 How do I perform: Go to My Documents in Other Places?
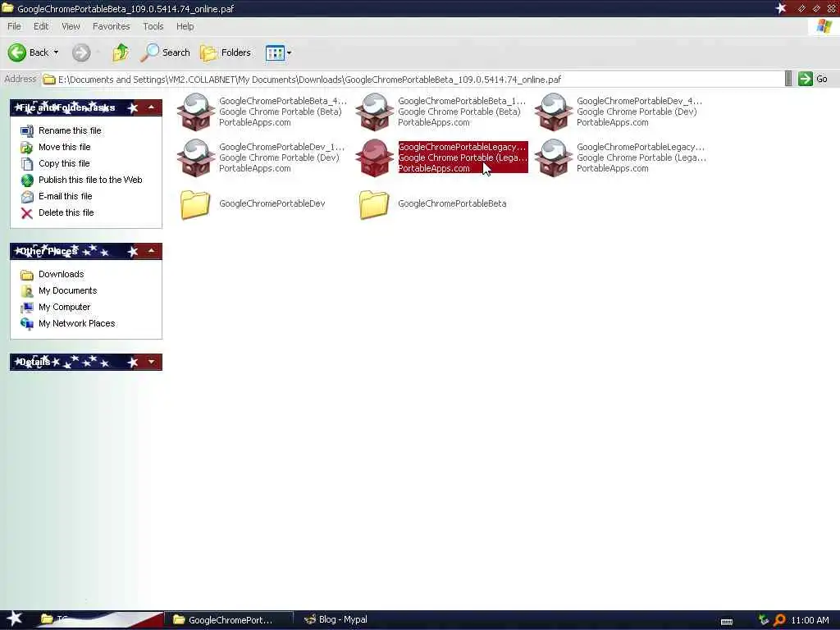click(67, 291)
